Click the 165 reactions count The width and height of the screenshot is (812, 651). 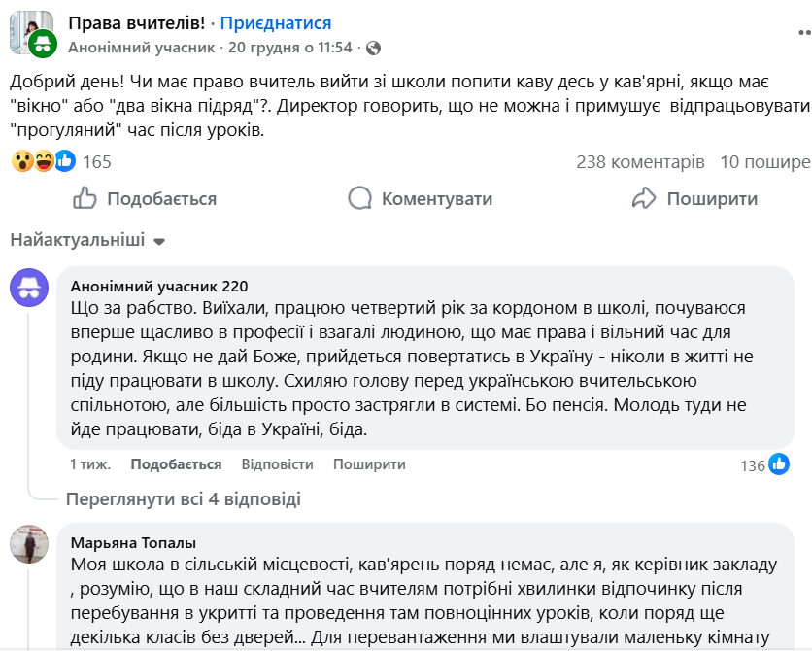pos(97,161)
